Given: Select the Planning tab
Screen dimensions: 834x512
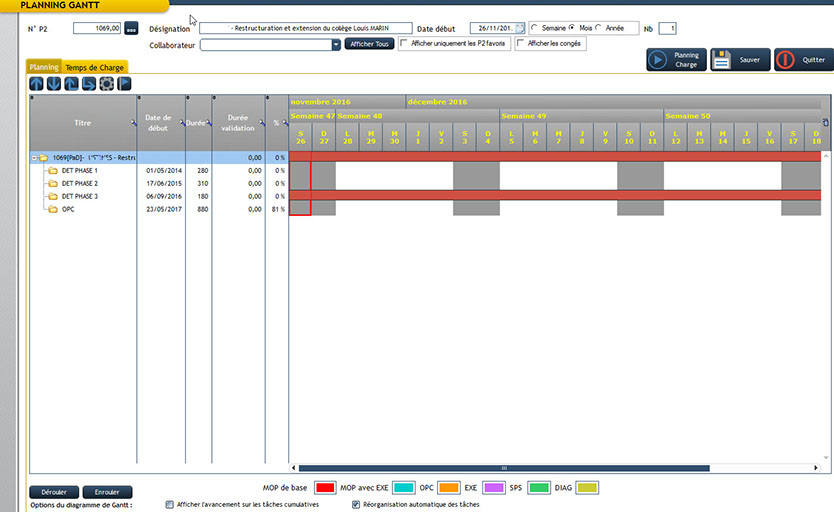Looking at the screenshot, I should (44, 67).
